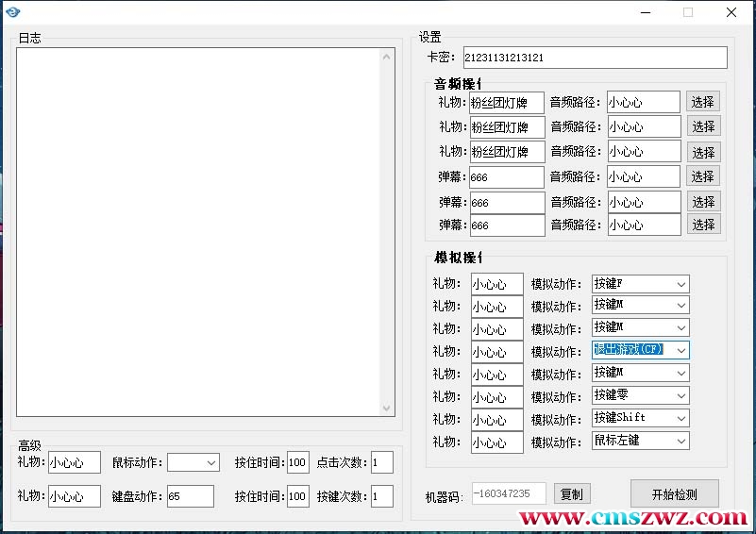Screen dimensions: 756x534
Task: Click the log scrollbar down arrow
Action: (x=387, y=409)
